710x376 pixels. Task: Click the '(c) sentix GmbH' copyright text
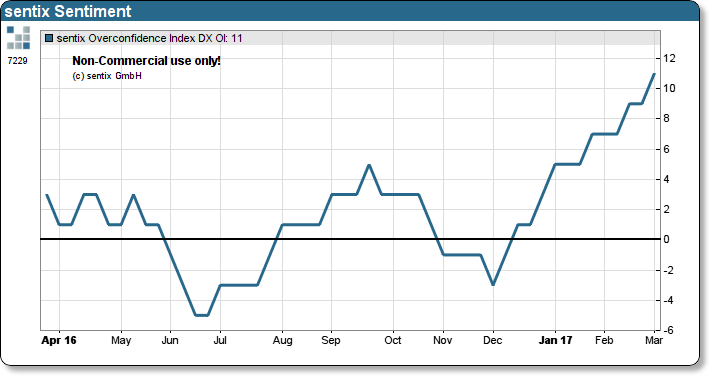tap(107, 76)
